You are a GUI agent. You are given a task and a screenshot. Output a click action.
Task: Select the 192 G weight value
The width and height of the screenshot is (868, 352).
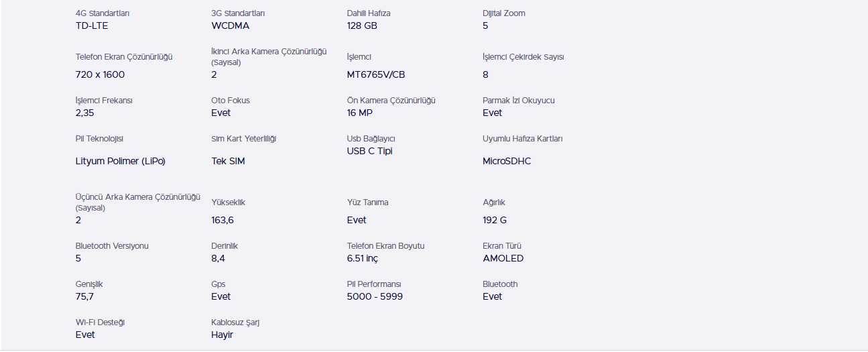pos(495,220)
